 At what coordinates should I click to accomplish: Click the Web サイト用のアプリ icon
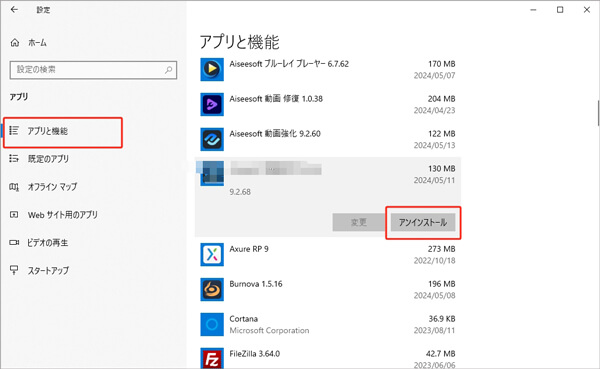(x=14, y=215)
